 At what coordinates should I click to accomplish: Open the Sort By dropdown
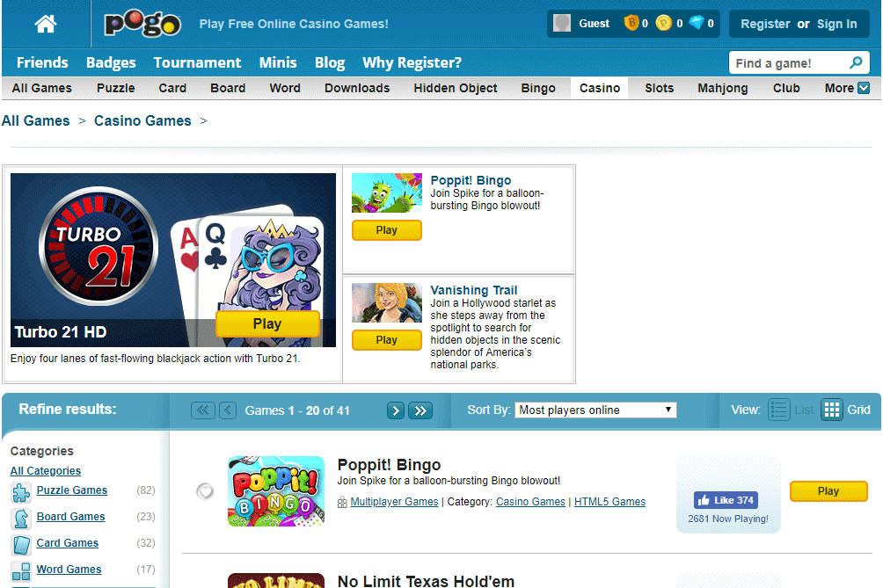595,409
